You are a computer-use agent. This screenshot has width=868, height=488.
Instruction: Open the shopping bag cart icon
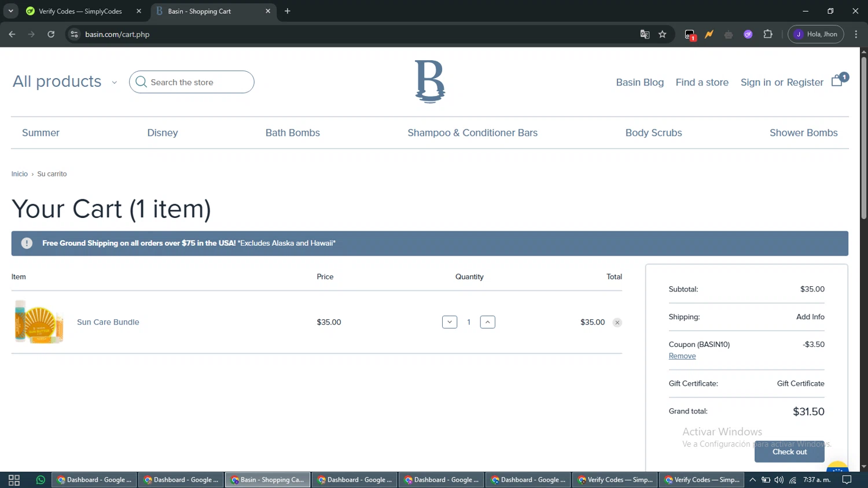tap(837, 81)
